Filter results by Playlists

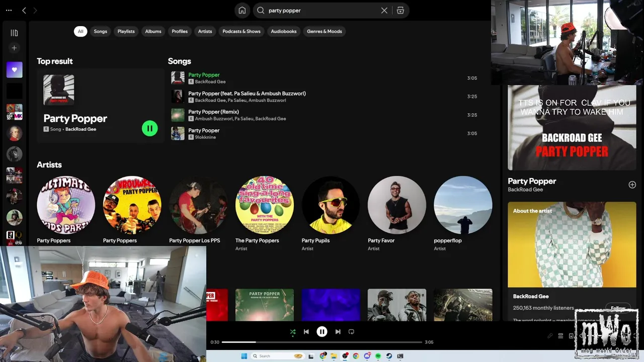coord(126,31)
